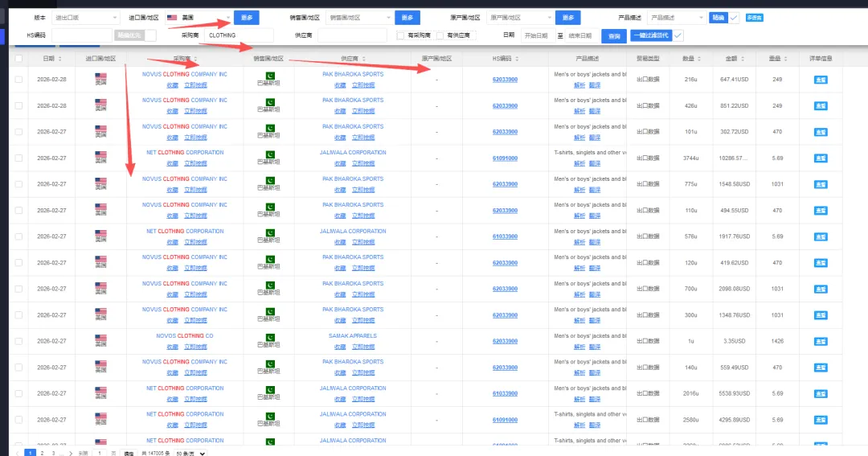The height and width of the screenshot is (456, 868).
Task: Open detail view button for 110u row
Action: click(x=821, y=211)
